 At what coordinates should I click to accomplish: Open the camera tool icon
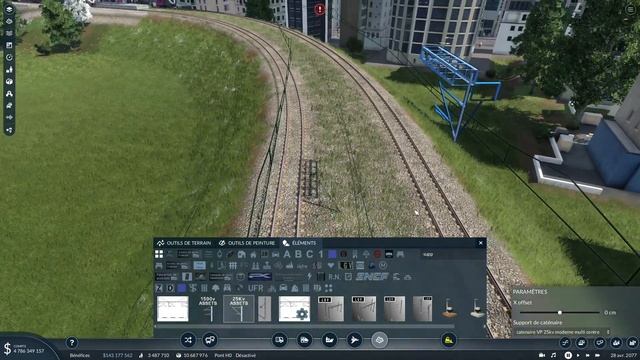pos(542,356)
